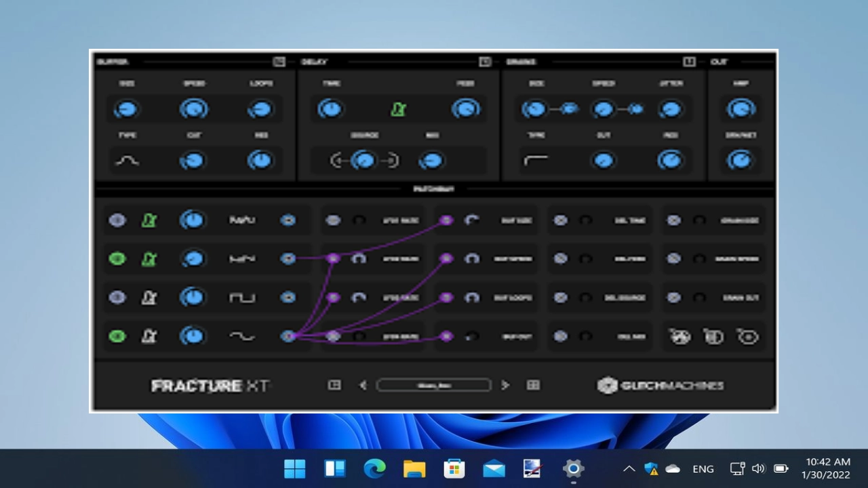The image size is (868, 488).
Task: Click the DEL SOURCE input patch jack
Action: 560,297
